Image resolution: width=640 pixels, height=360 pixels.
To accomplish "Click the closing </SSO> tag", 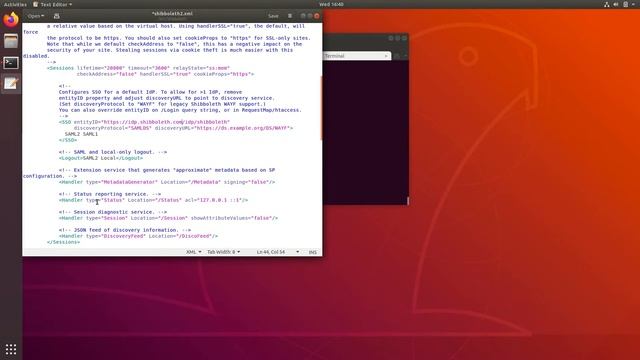I will coord(68,140).
